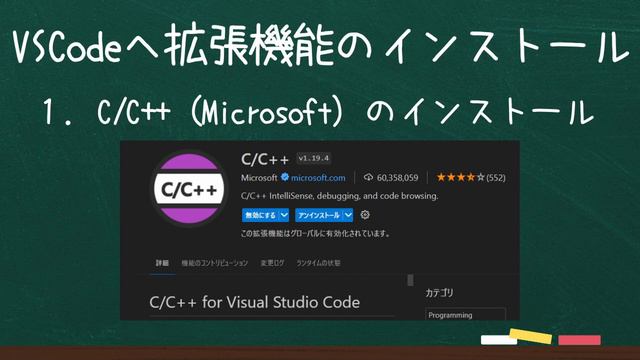Switch to the 機能のコントリビューション tab
640x360 pixels.
215,263
